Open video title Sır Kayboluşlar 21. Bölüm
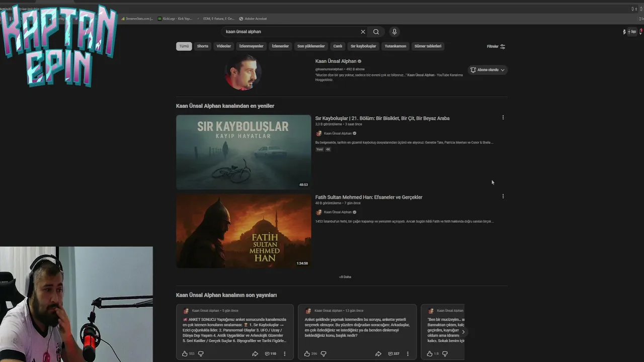The height and width of the screenshot is (362, 644). click(x=382, y=118)
